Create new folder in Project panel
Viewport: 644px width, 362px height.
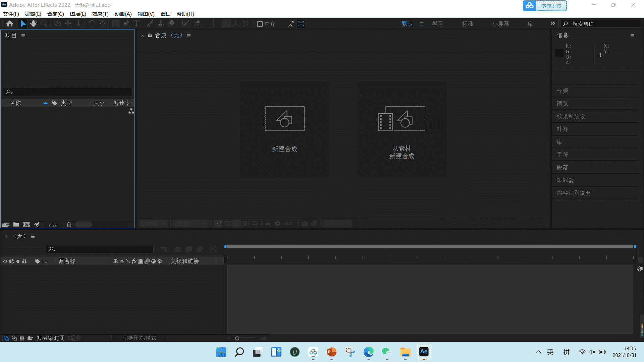(x=16, y=225)
